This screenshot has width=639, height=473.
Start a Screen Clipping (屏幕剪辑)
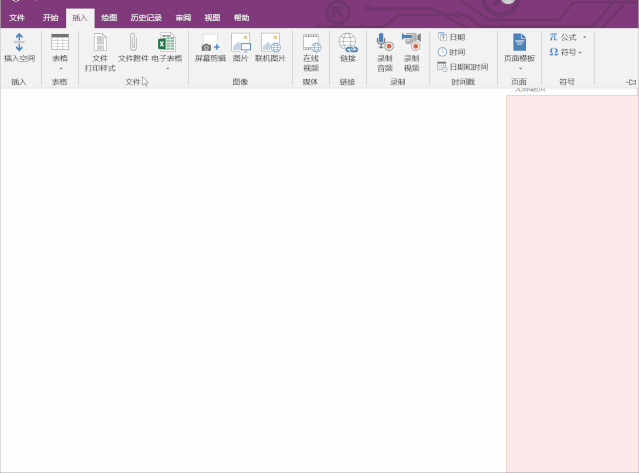click(210, 48)
